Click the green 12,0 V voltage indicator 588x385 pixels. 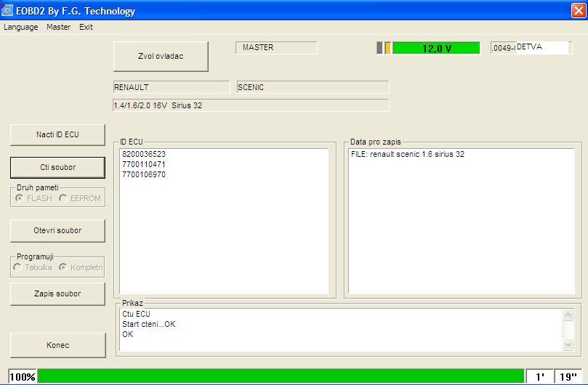pos(436,49)
